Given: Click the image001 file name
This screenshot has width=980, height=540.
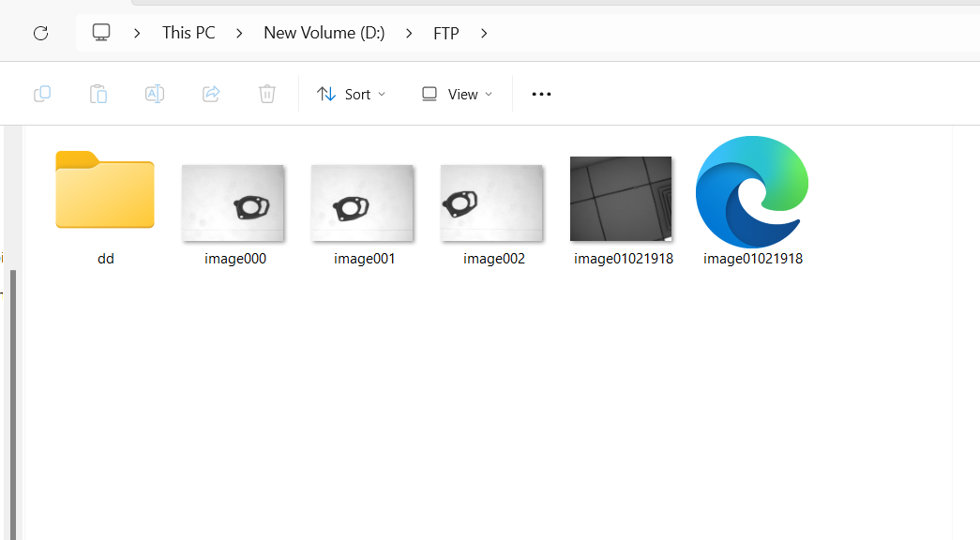Looking at the screenshot, I should 365,259.
